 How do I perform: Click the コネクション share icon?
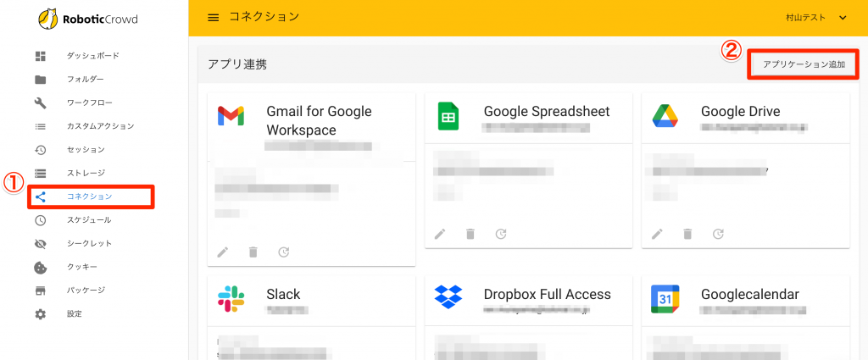coord(41,197)
